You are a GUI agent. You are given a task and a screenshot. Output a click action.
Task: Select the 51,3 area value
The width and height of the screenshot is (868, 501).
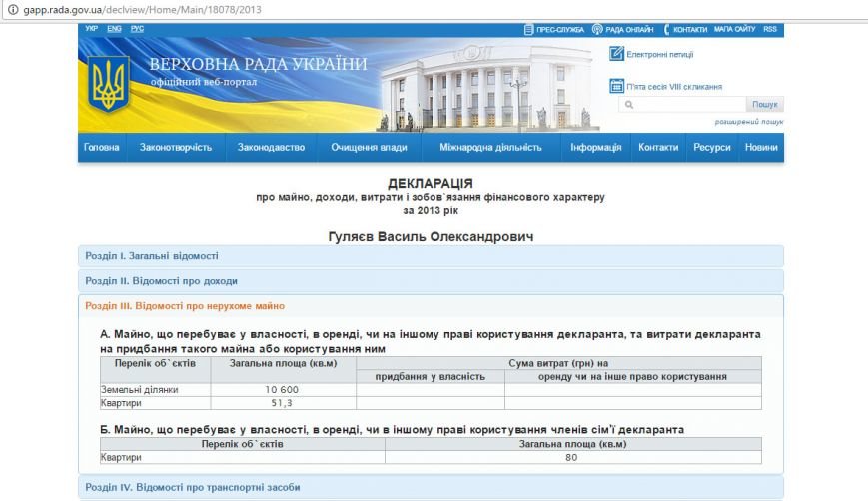[x=282, y=403]
